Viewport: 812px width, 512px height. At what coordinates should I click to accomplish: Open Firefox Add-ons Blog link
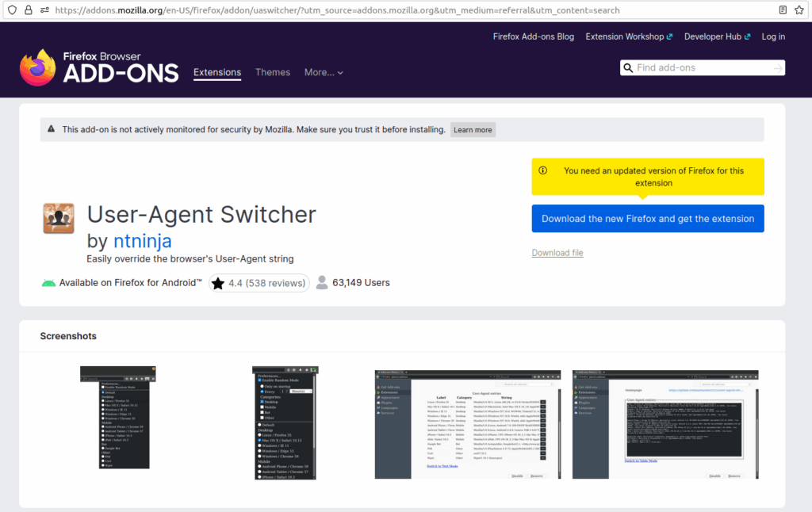point(534,36)
